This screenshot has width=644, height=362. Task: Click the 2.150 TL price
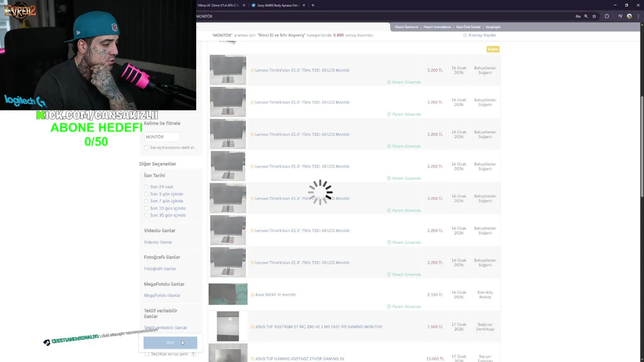435,295
